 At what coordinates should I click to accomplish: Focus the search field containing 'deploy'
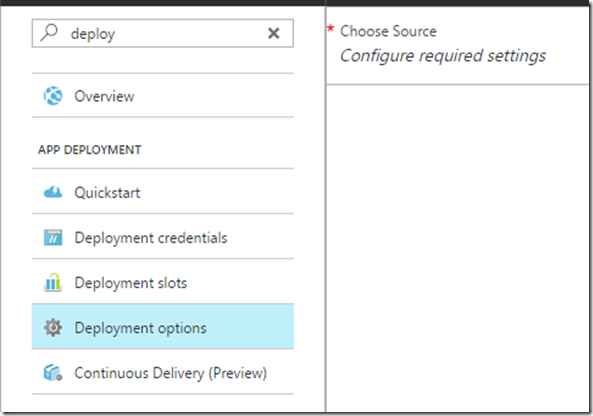[x=163, y=33]
